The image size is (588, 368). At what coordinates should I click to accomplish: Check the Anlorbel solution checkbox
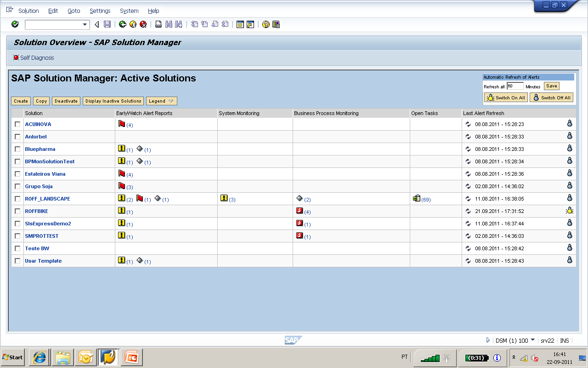17,137
